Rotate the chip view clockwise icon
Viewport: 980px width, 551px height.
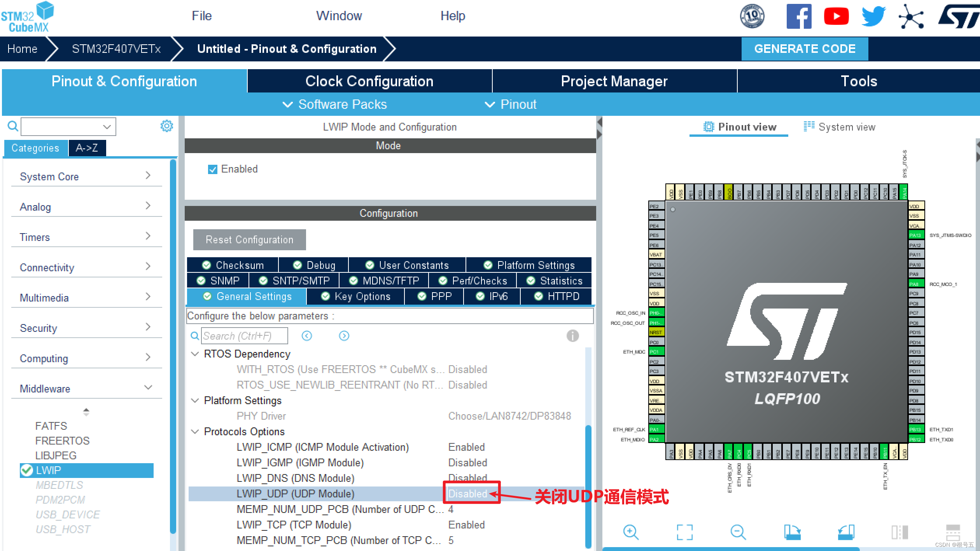pyautogui.click(x=792, y=532)
